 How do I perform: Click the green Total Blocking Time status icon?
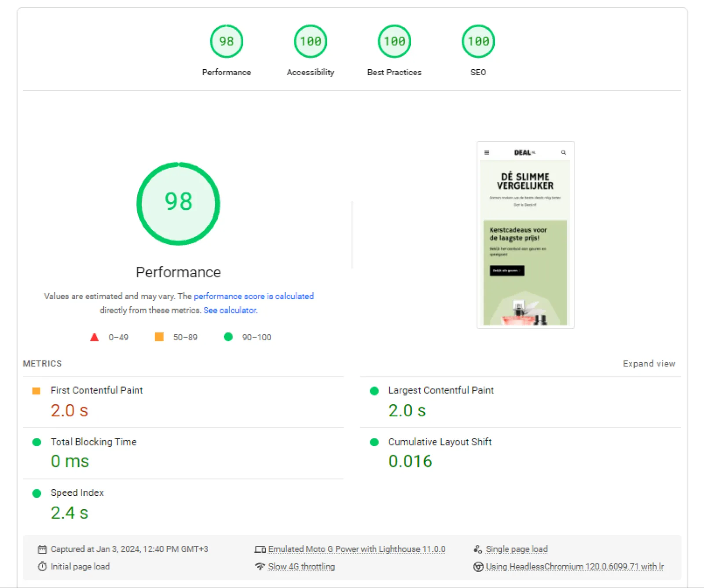(37, 442)
